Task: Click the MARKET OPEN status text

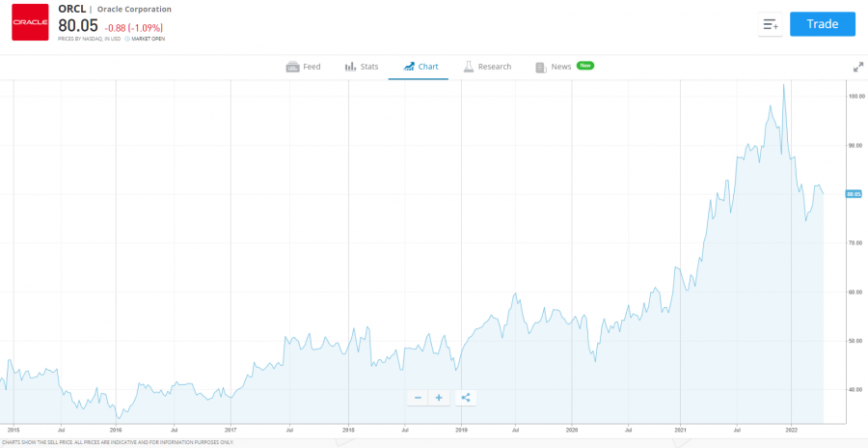Action: (148, 39)
